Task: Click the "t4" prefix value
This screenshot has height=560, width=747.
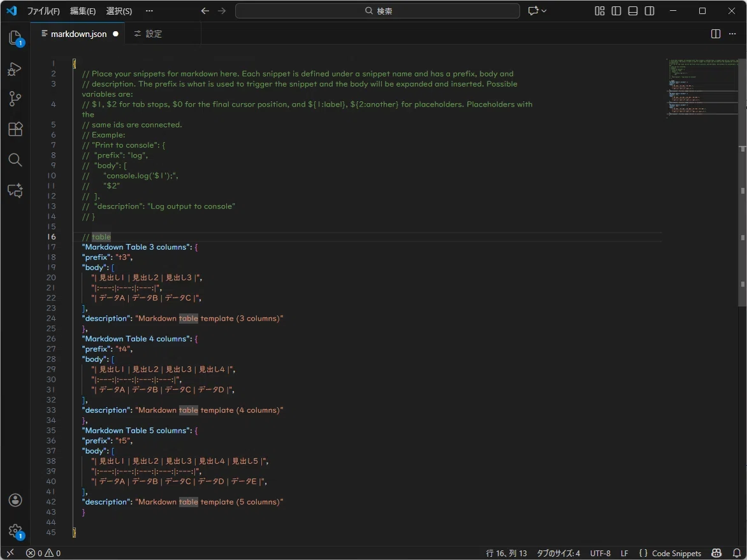Action: pos(123,349)
